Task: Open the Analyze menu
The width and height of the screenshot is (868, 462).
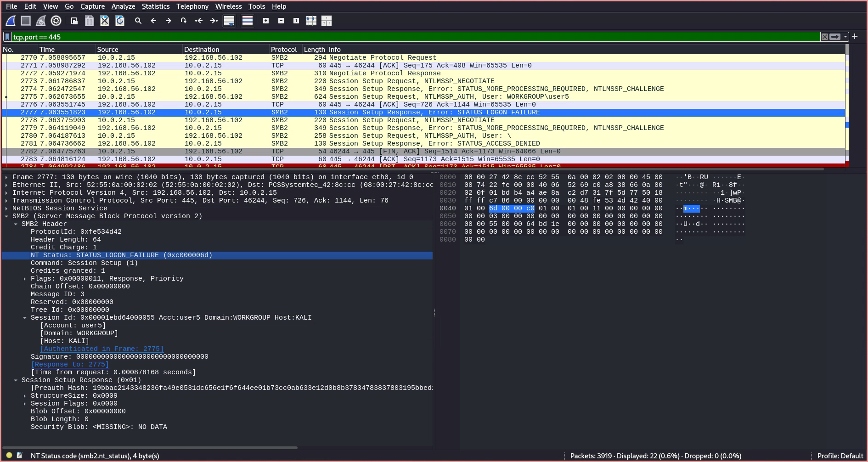Action: pos(123,6)
